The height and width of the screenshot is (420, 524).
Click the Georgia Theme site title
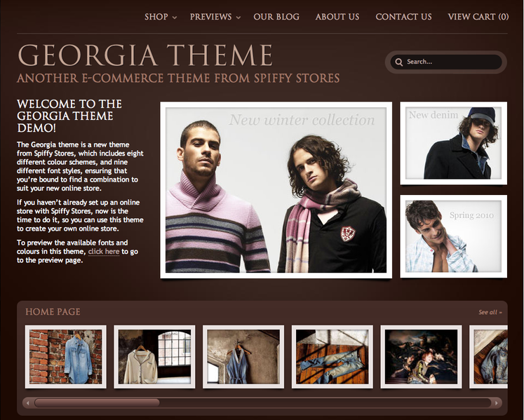pyautogui.click(x=145, y=55)
